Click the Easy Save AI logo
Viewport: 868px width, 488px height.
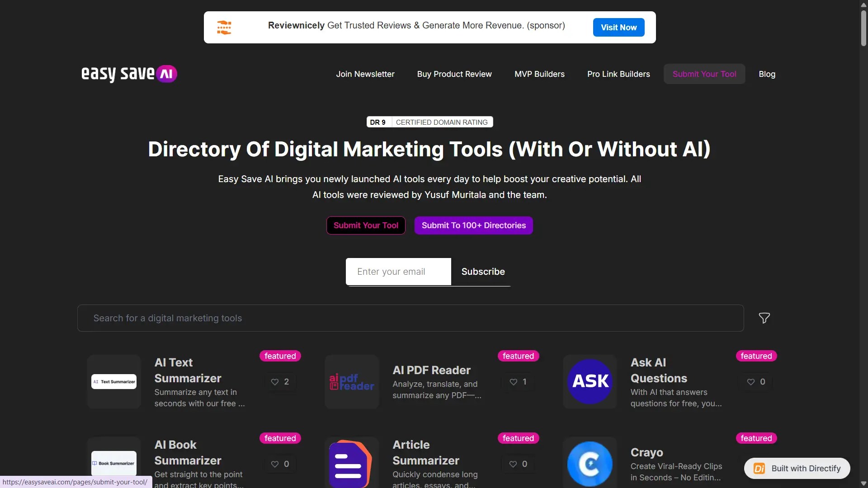129,74
